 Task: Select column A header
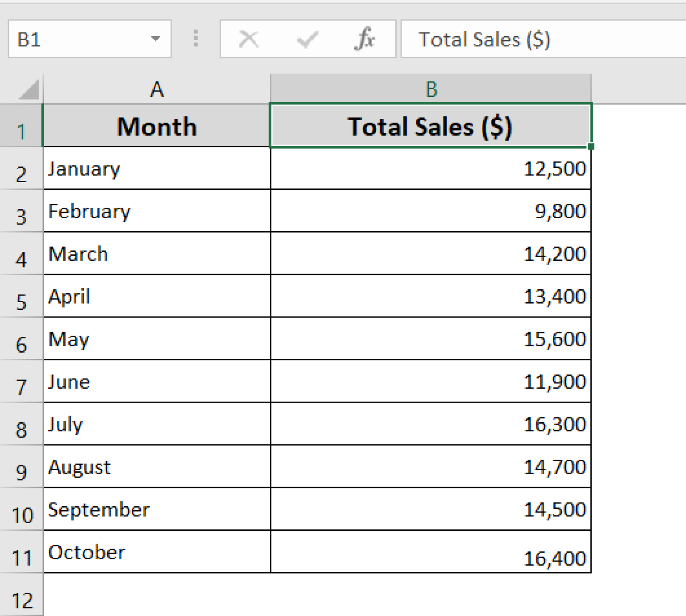click(x=156, y=88)
